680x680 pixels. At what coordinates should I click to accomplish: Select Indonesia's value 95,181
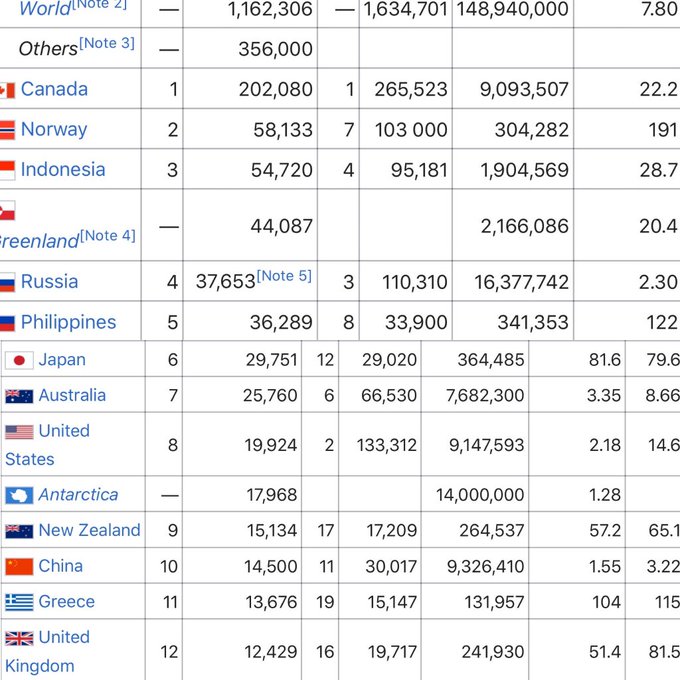click(419, 170)
